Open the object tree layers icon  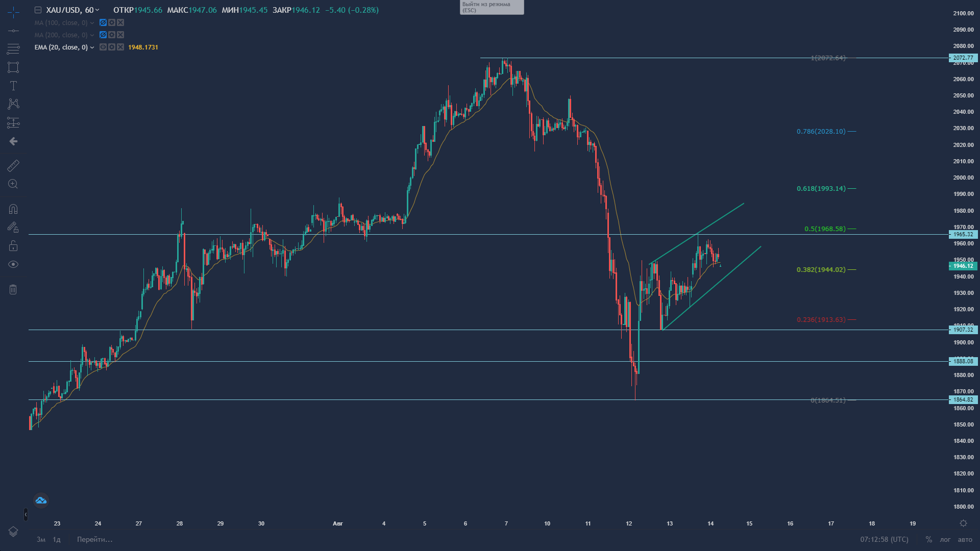[x=13, y=532]
